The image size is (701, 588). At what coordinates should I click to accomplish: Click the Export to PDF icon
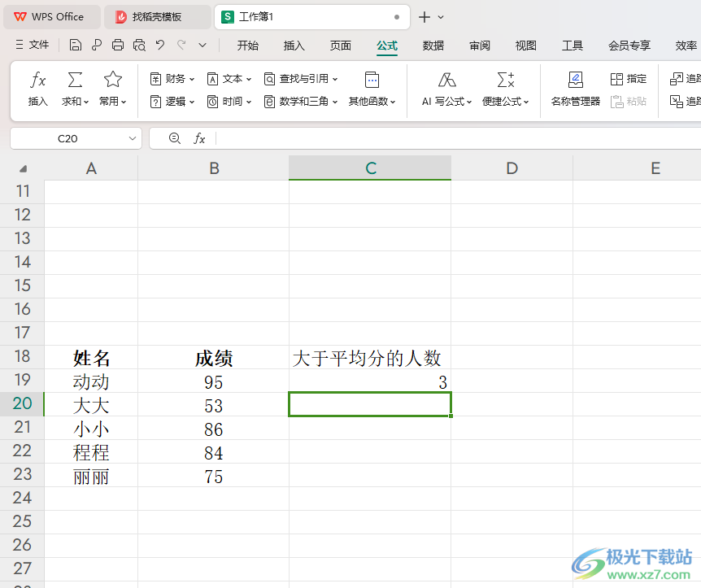coord(97,46)
